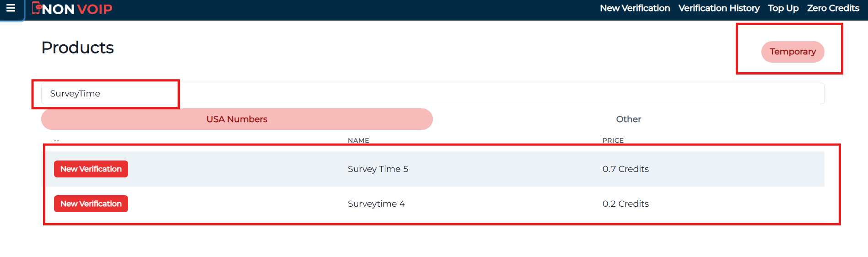
Task: Click the SurveyTime search field
Action: (432, 93)
